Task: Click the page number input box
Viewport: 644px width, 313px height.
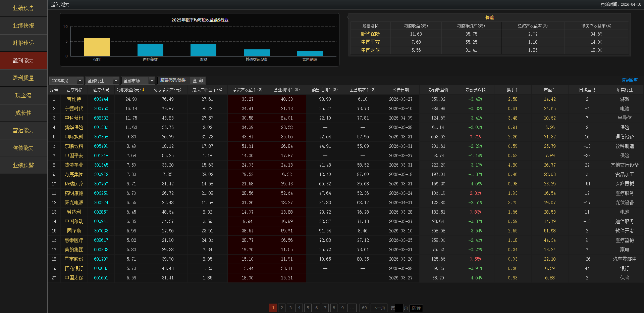Action: pos(399,308)
